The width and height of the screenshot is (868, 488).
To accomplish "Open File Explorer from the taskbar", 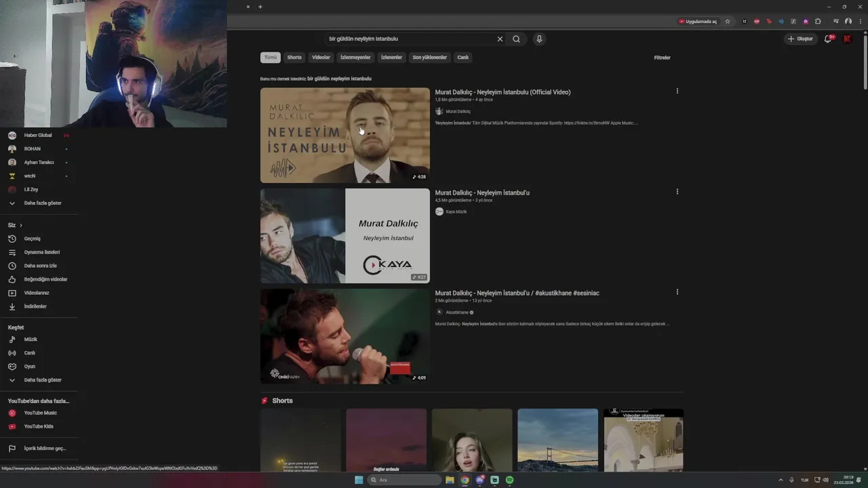I will [450, 480].
